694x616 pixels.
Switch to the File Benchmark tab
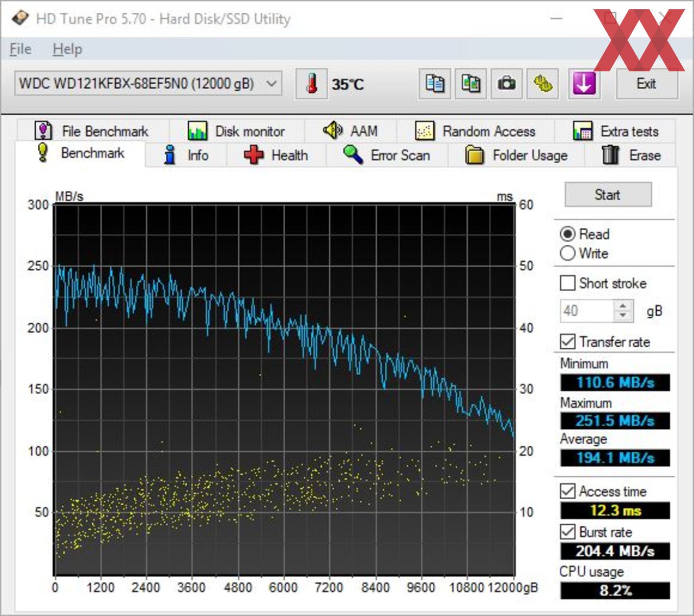[x=93, y=131]
